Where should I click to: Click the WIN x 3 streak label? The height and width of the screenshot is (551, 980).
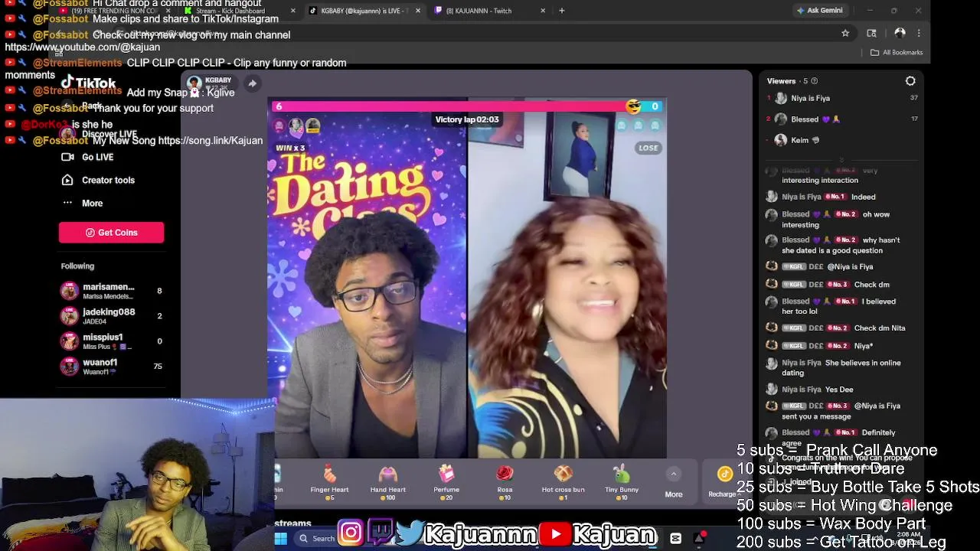[x=290, y=148]
